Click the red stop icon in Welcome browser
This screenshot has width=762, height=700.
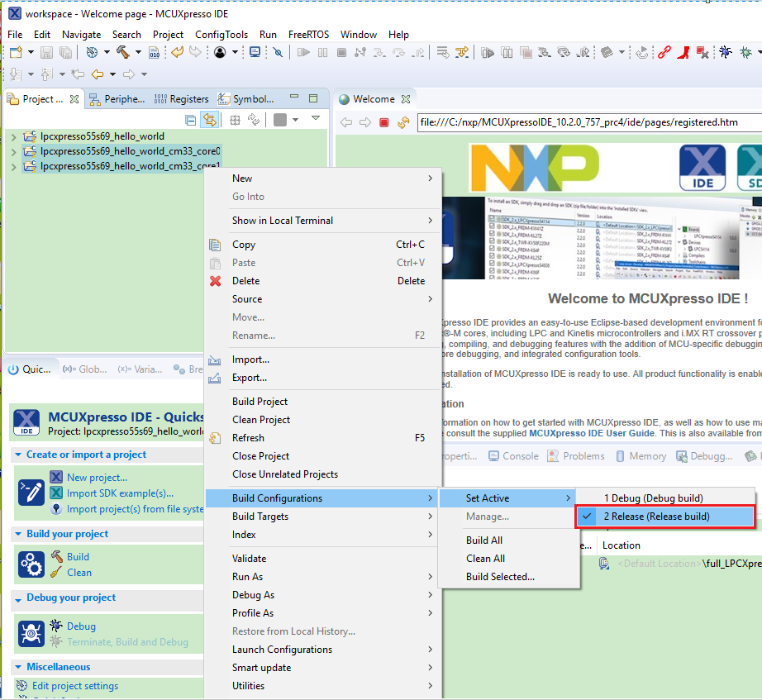click(x=383, y=122)
